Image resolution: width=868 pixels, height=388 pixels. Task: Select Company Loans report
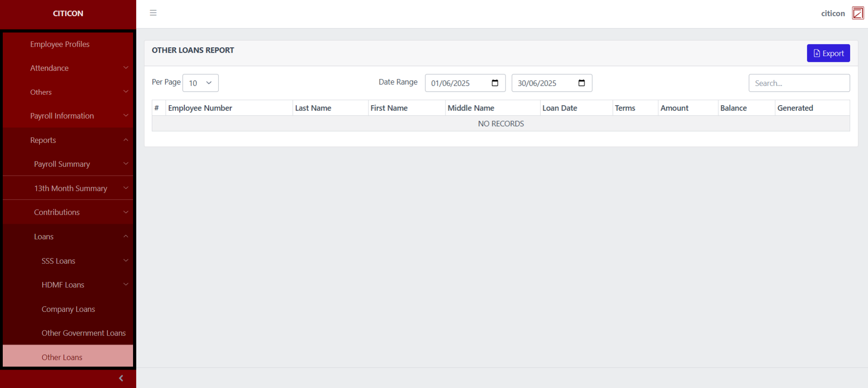coord(68,309)
